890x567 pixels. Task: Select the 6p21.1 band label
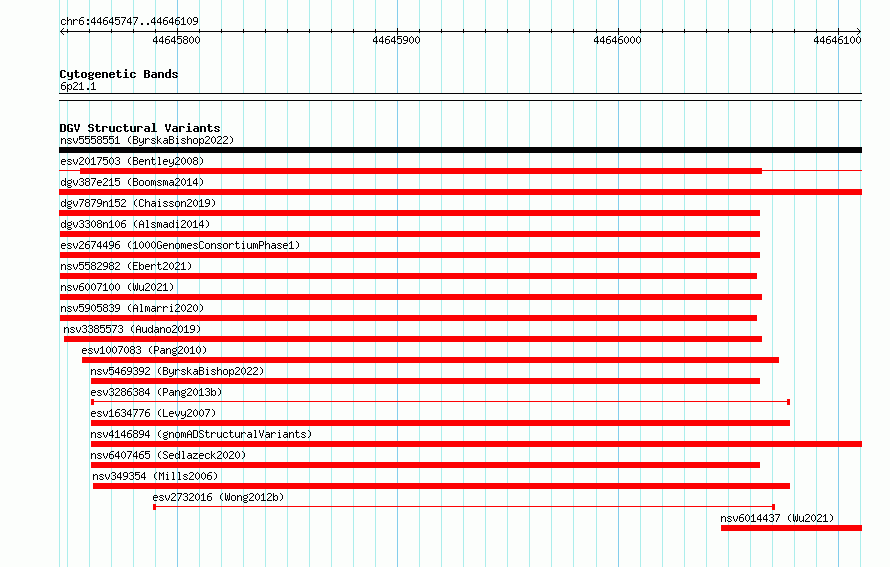click(x=78, y=86)
